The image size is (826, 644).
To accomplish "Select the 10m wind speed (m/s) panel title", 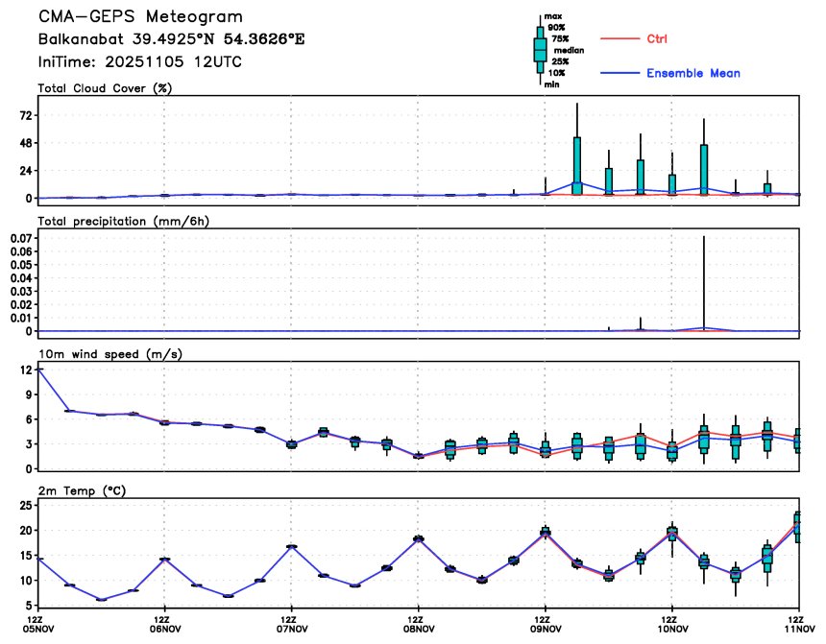I will pyautogui.click(x=109, y=354).
